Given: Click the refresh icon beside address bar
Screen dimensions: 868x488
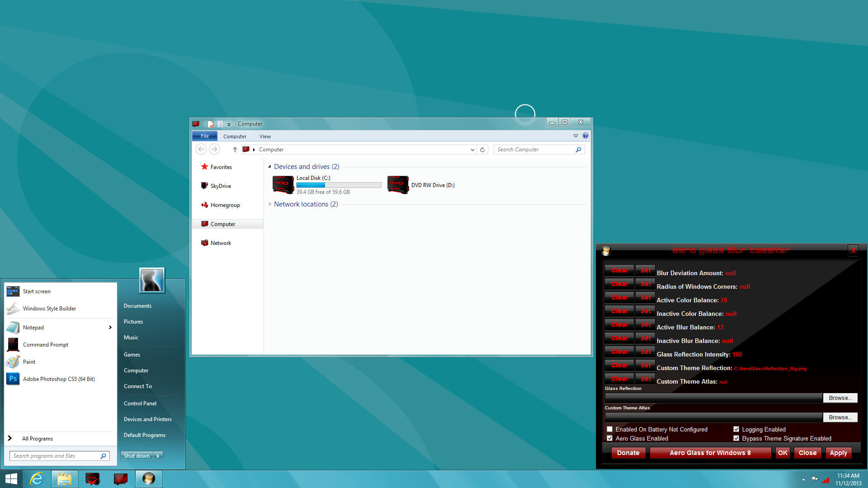Looking at the screenshot, I should pyautogui.click(x=482, y=150).
